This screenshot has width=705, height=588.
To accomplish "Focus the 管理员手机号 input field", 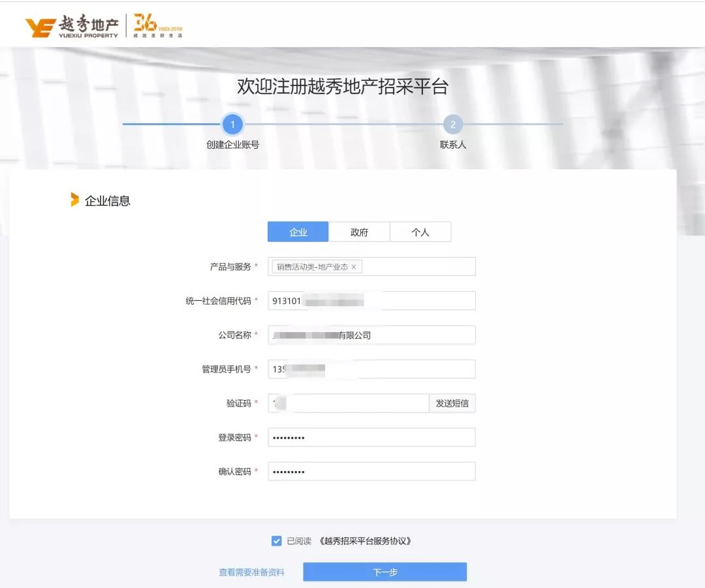I will pyautogui.click(x=371, y=369).
